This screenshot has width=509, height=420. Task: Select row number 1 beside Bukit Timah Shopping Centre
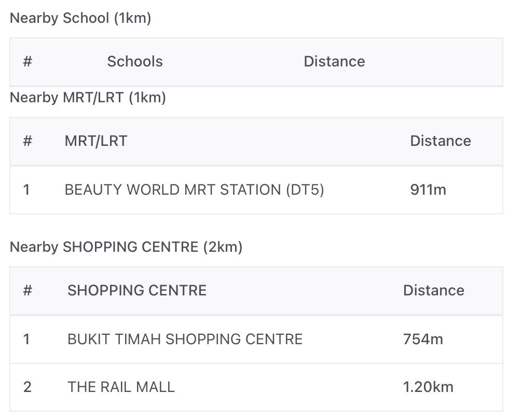(x=26, y=339)
